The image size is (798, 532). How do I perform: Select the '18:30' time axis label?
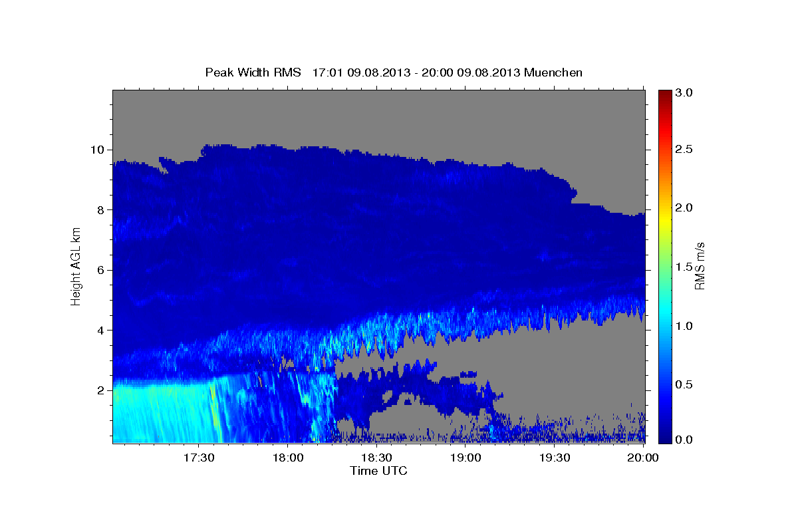click(x=376, y=458)
